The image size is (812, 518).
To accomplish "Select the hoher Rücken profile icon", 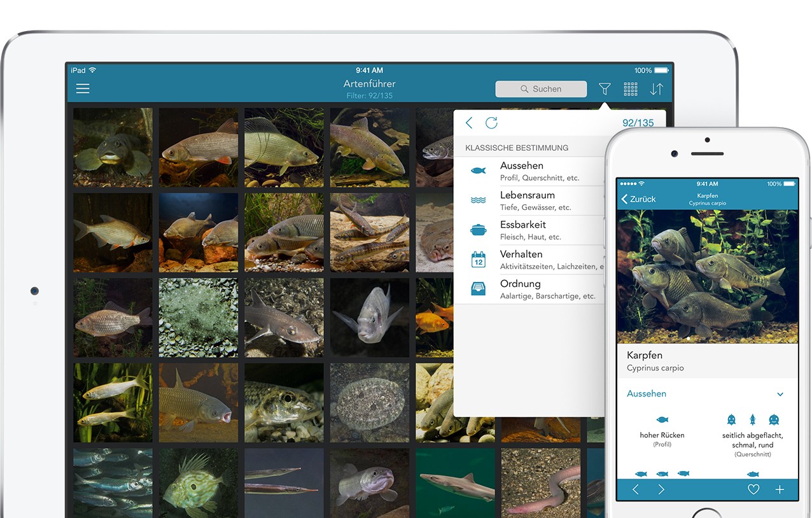I will (662, 420).
